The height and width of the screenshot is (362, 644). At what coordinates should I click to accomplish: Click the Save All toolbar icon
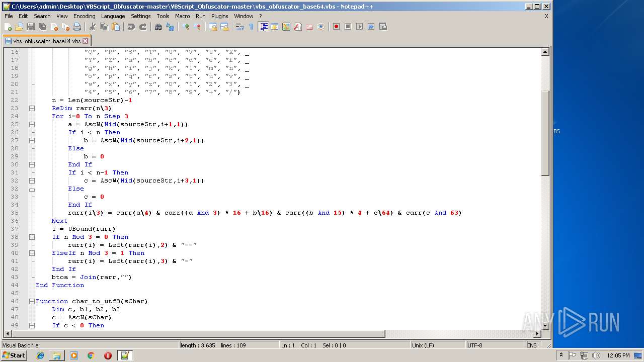pos(42,27)
